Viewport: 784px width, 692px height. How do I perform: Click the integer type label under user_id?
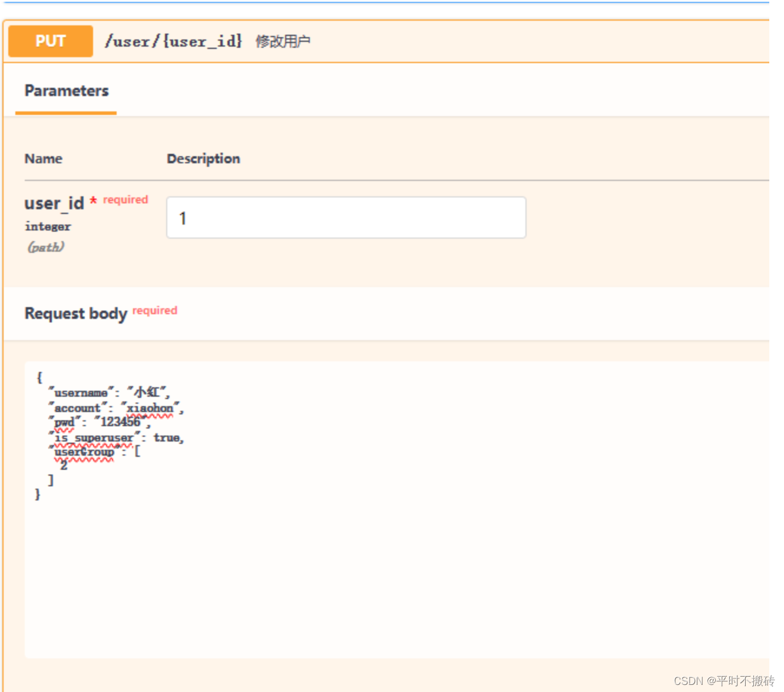(47, 226)
